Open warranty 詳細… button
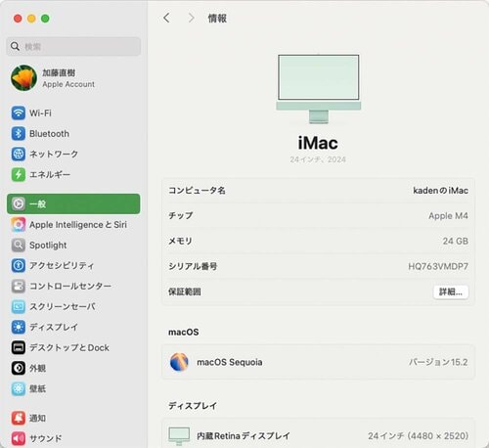 click(x=451, y=291)
